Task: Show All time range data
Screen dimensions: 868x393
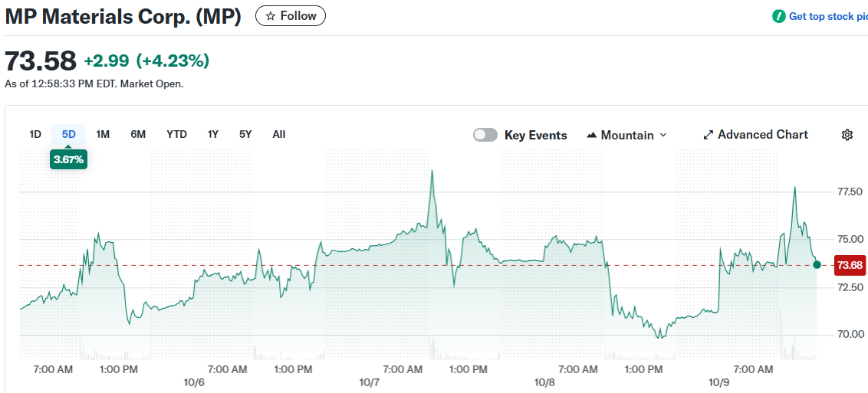Action: click(x=279, y=134)
